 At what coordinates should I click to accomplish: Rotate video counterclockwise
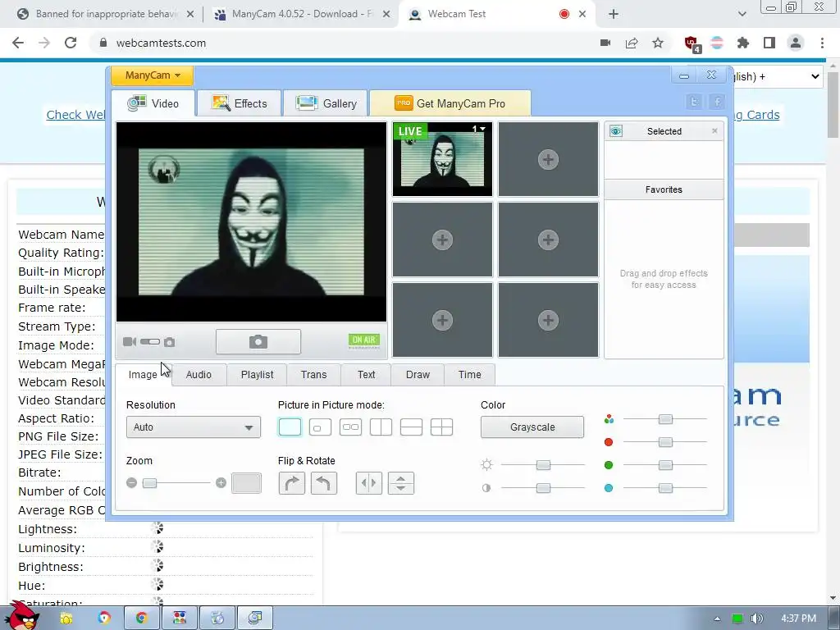(x=323, y=483)
